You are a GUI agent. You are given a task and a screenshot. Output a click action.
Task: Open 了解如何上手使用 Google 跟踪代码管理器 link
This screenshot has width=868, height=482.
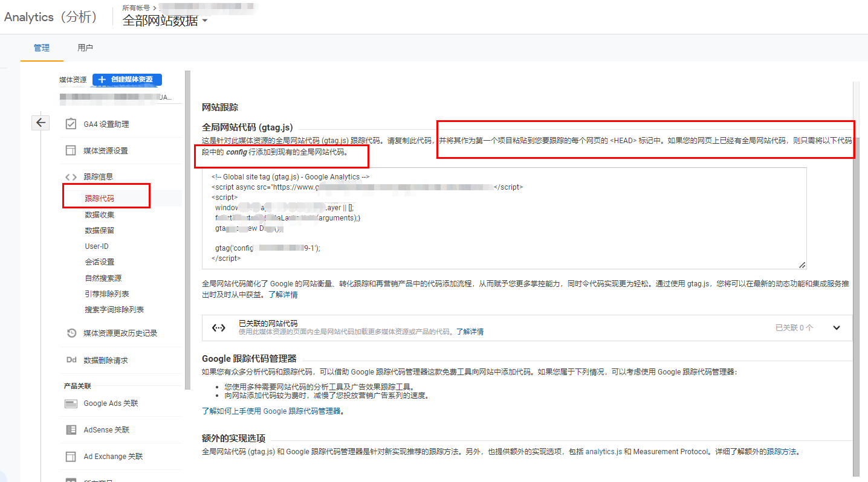273,411
